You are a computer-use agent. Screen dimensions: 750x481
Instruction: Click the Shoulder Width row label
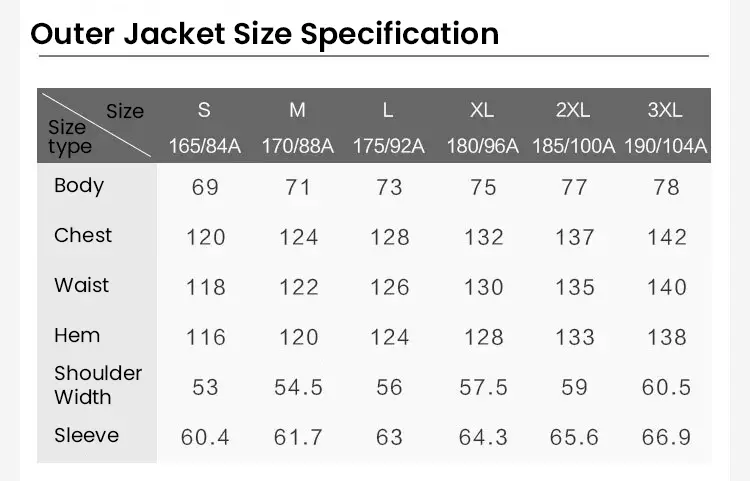pos(98,385)
